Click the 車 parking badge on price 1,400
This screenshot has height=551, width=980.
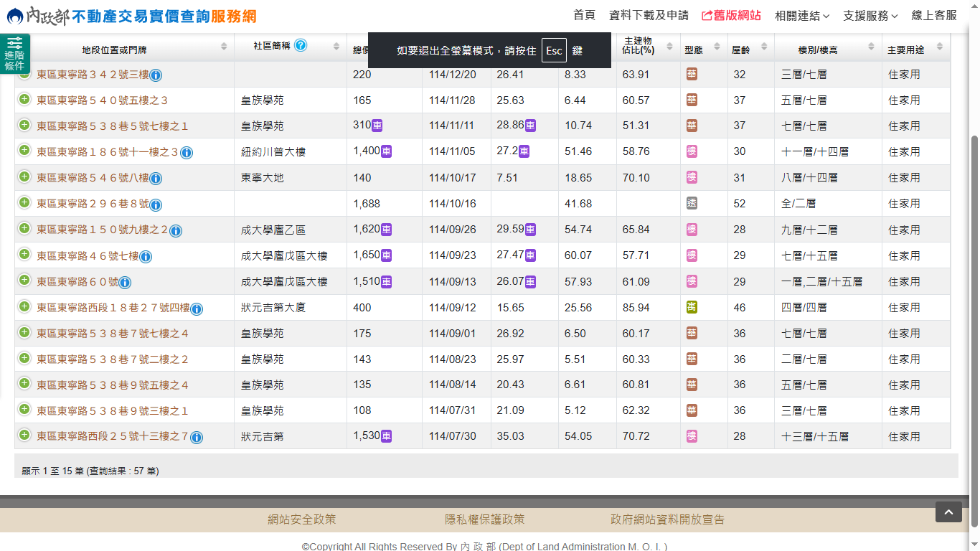[386, 151]
